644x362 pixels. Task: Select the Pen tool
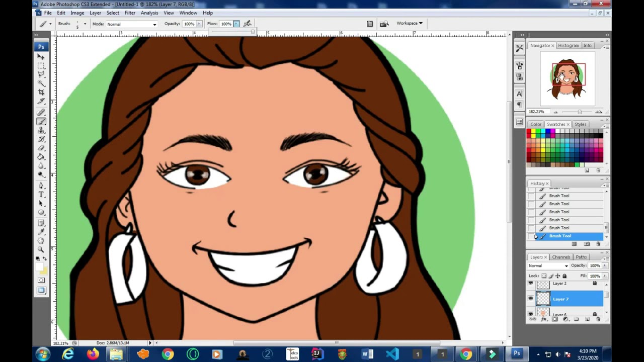(x=41, y=186)
